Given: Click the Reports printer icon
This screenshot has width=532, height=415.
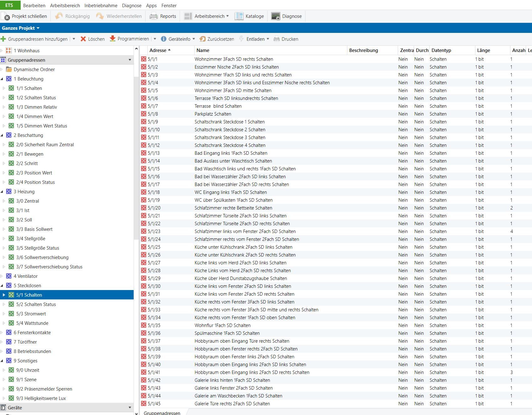Looking at the screenshot, I should pos(154,16).
